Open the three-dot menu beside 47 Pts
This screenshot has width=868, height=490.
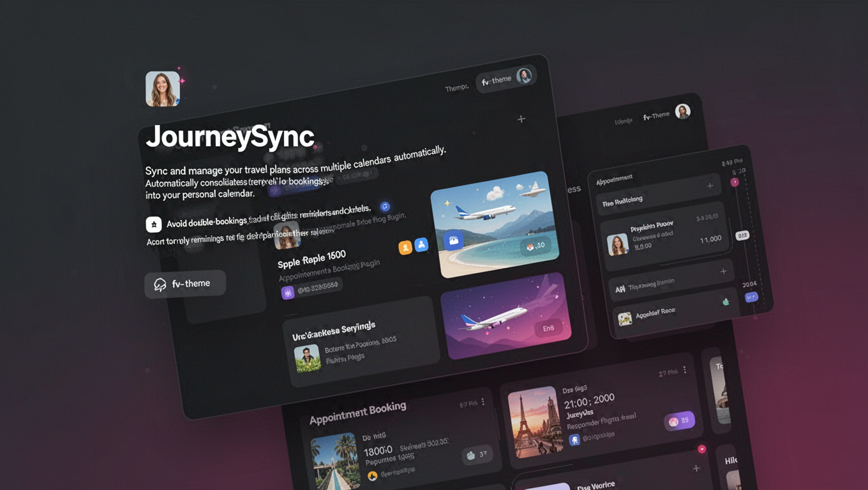pyautogui.click(x=483, y=403)
